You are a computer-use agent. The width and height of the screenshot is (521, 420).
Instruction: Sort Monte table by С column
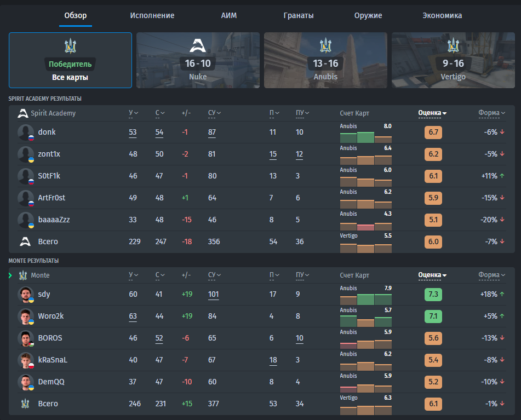(160, 275)
